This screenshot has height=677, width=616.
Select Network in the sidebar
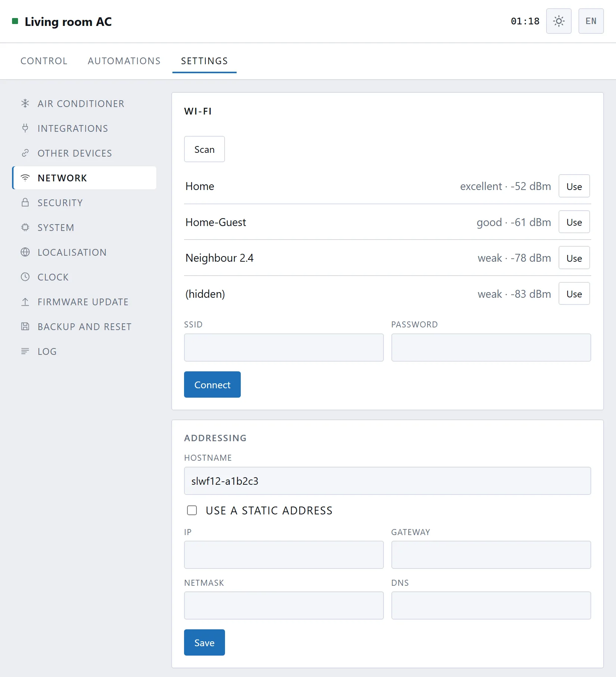84,178
